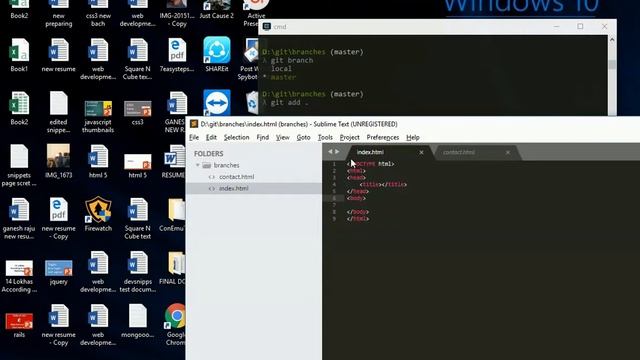Click the Sublime Text title bar icon
This screenshot has width=640, height=360.
(194, 124)
